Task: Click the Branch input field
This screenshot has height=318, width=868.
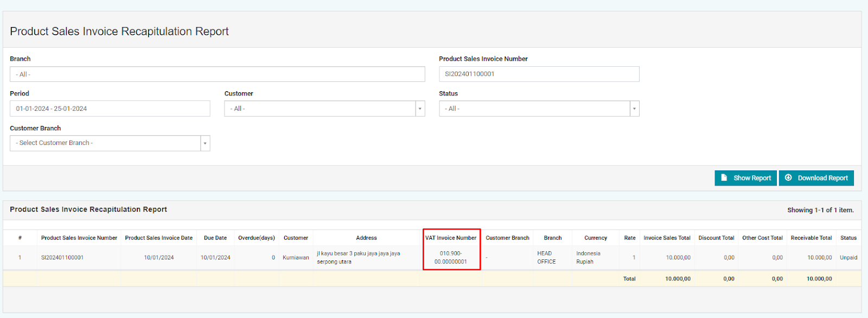Action: (218, 74)
